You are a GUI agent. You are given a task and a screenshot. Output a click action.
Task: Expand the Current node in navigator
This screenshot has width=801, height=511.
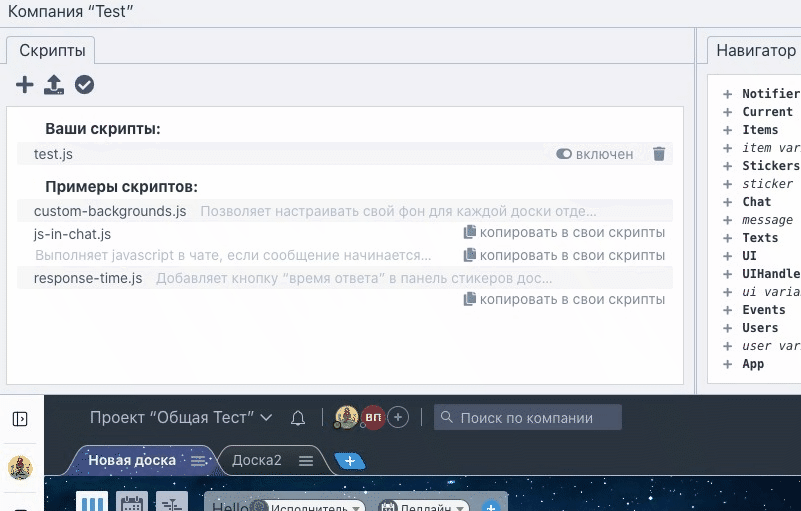727,112
